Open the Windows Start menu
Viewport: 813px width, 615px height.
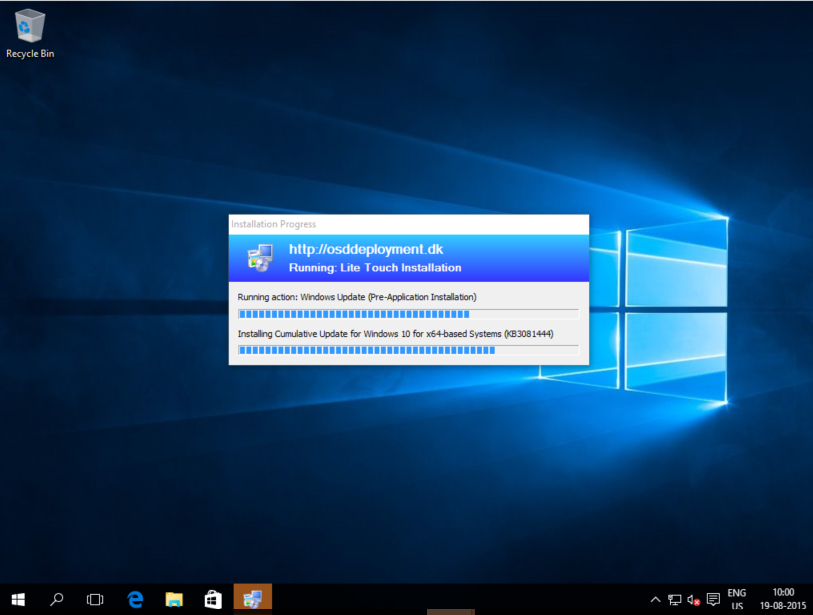tap(18, 599)
